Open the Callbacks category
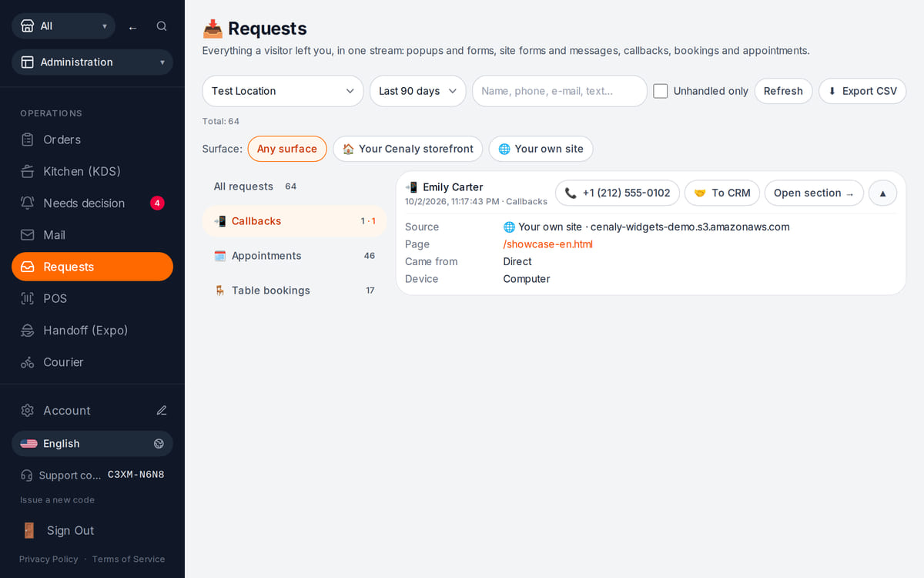The height and width of the screenshot is (578, 924). [294, 221]
